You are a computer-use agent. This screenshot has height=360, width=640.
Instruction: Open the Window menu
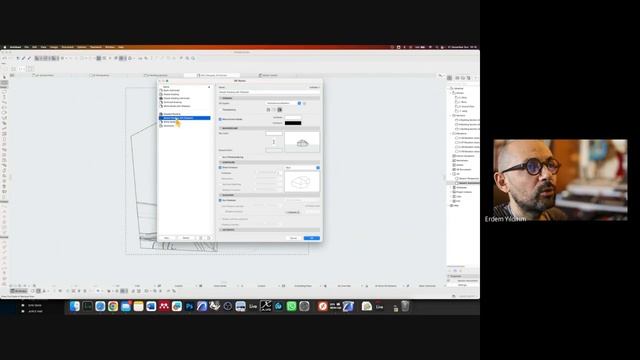coord(110,47)
